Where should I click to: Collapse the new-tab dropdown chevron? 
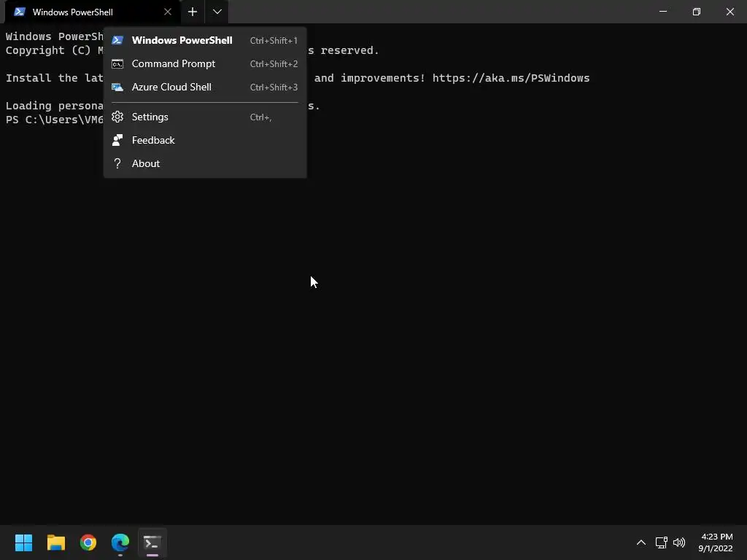tap(217, 12)
